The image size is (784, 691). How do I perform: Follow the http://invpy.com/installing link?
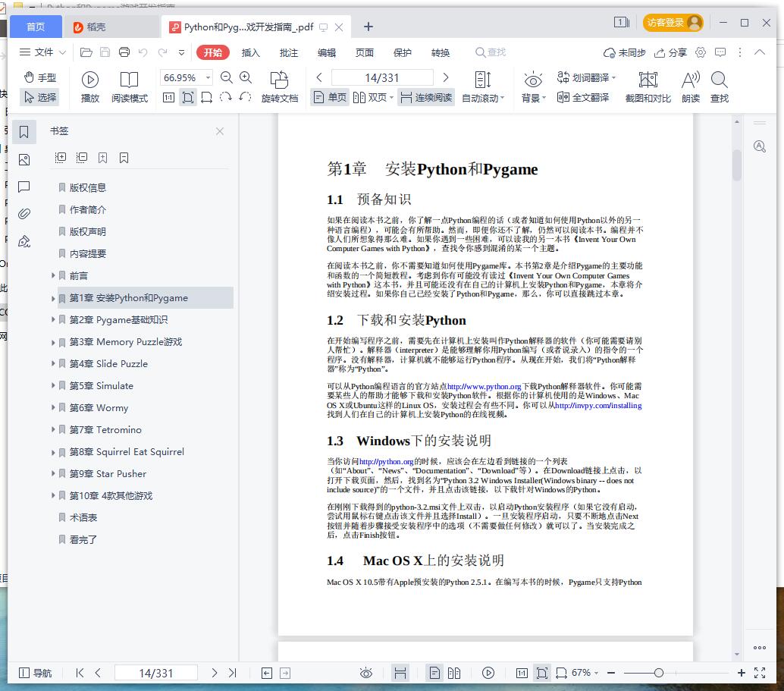point(598,405)
